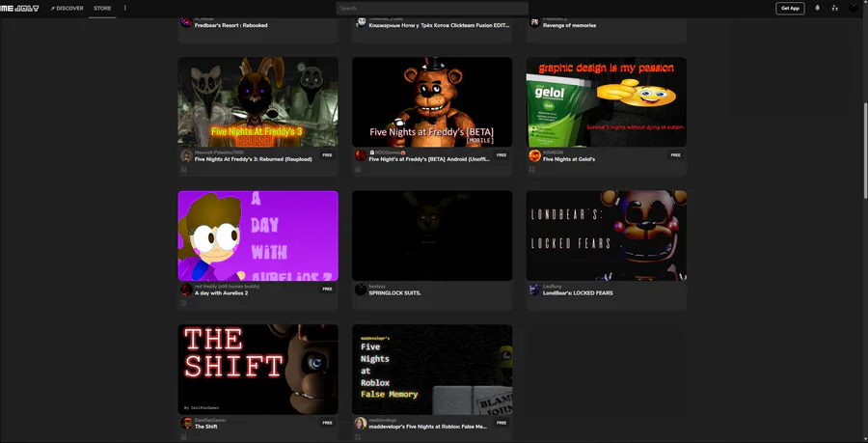Viewport: 868px width, 443px height.
Task: Open the notifications bell
Action: point(818,9)
